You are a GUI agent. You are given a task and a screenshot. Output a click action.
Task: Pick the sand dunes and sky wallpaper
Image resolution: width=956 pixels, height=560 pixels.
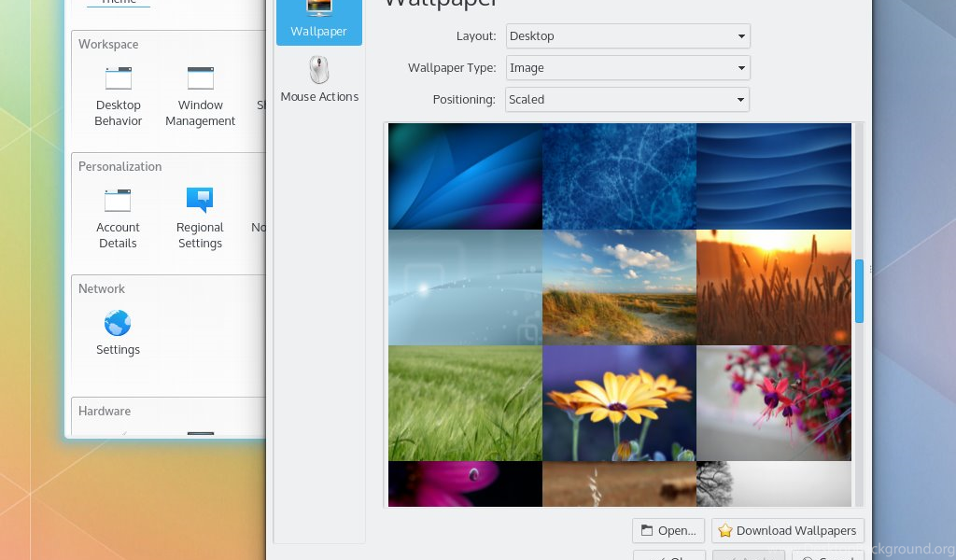point(619,287)
